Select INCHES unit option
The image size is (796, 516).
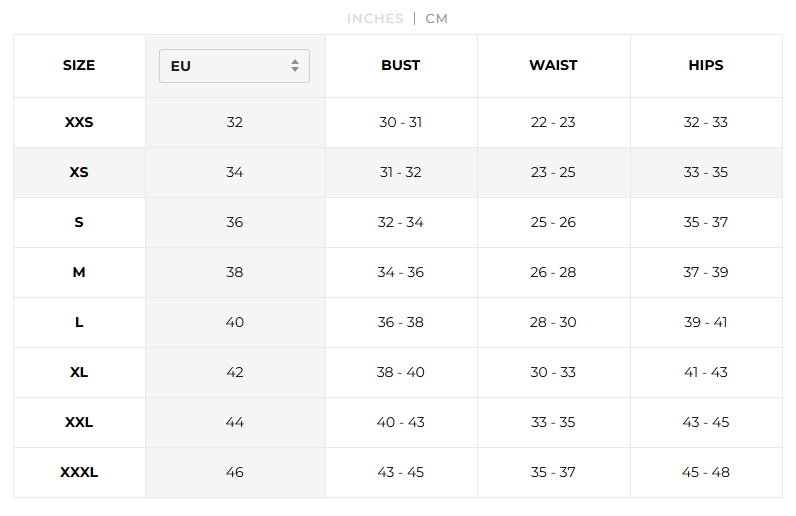(375, 19)
